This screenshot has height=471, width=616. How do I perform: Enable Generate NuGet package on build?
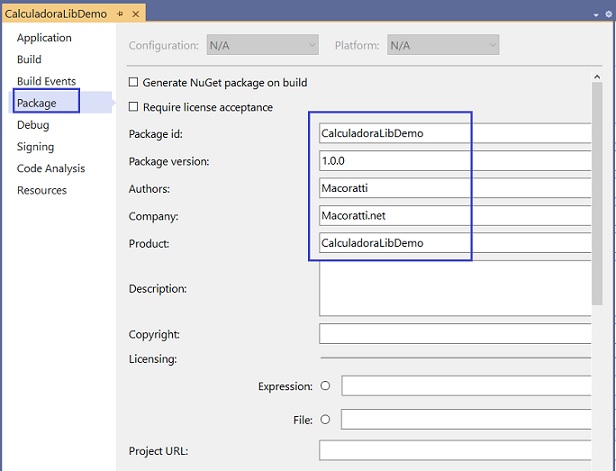(x=134, y=82)
